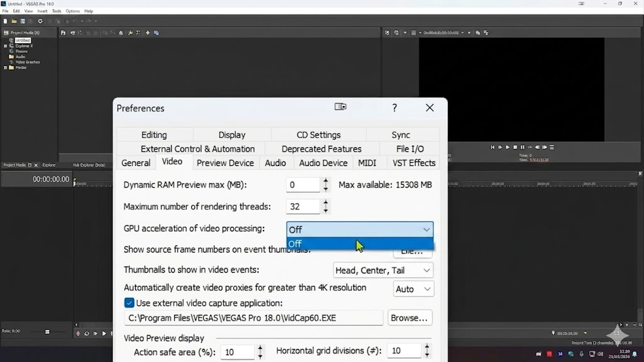
Task: Copy snapshot to clipboard in video preview toolbar
Action: click(478, 33)
